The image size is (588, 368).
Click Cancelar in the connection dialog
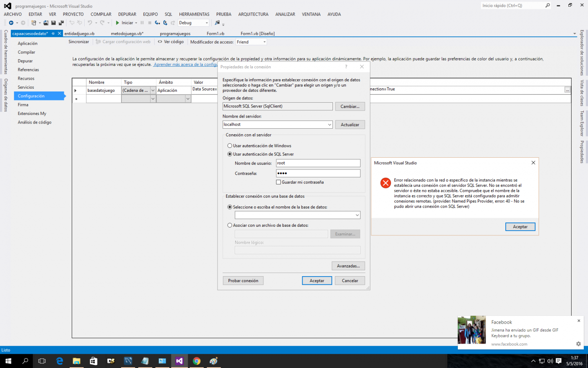[350, 281]
